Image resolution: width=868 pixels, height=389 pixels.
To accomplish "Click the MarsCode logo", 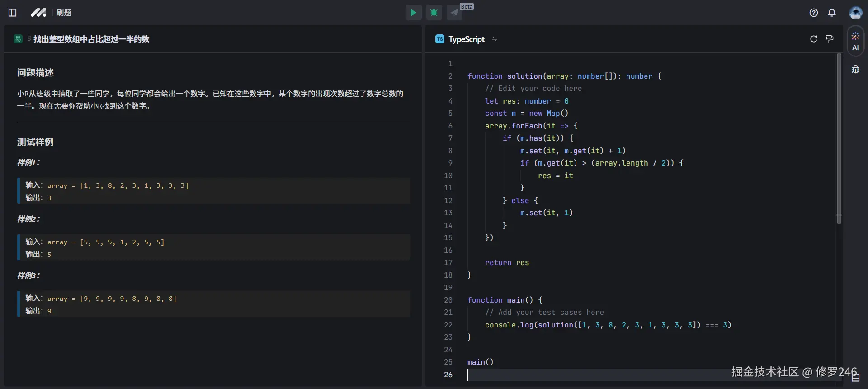I will (x=38, y=13).
